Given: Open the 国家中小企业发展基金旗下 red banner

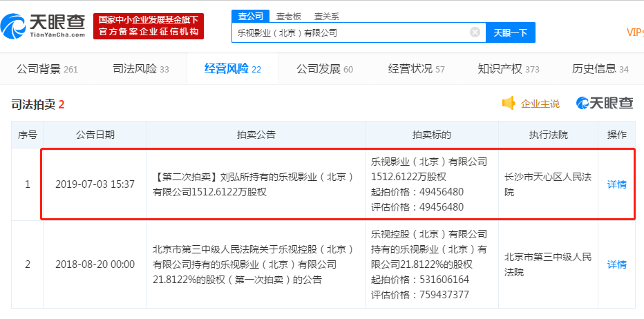Looking at the screenshot, I should point(149,26).
